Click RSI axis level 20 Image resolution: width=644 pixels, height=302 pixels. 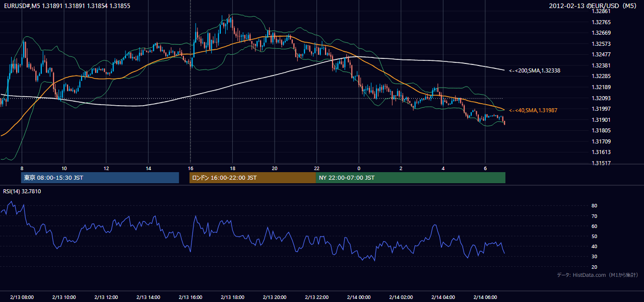pos(595,267)
